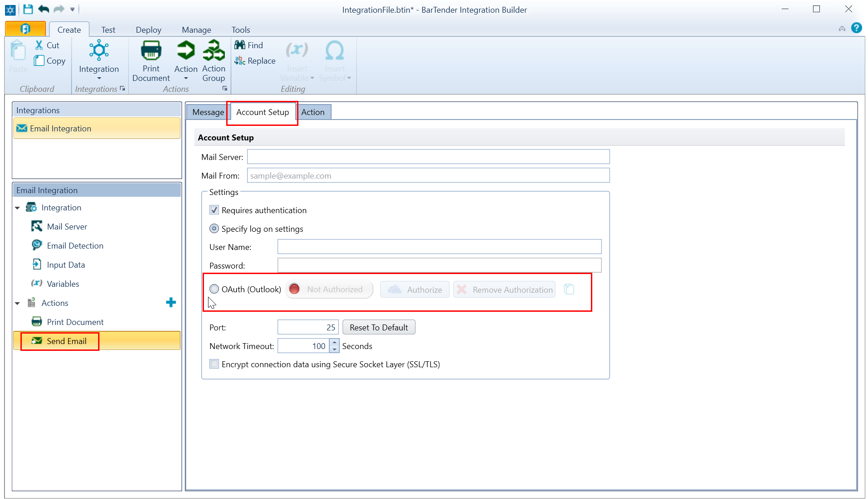
Task: Open the Integration ribbon dropdown arrow
Action: pos(99,79)
